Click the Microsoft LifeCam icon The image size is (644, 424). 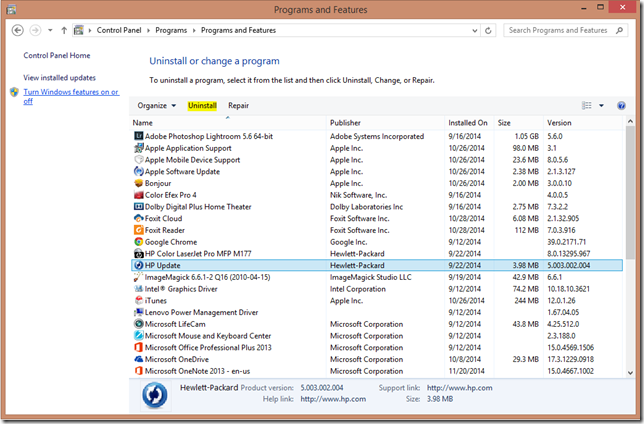click(139, 324)
